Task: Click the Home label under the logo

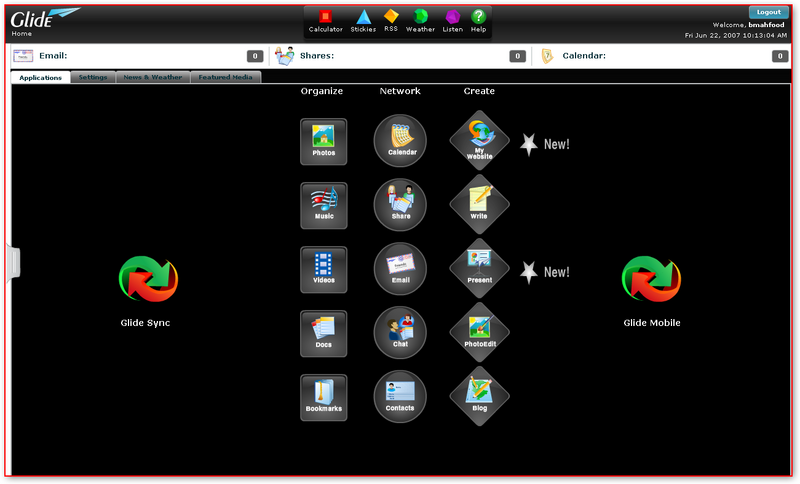Action: coord(22,34)
